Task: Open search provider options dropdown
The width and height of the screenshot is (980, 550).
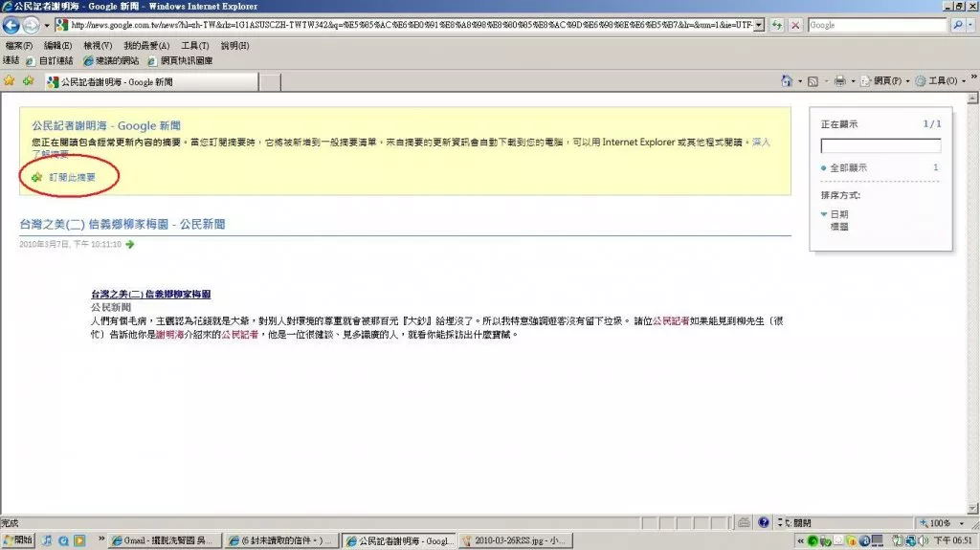Action: (970, 25)
